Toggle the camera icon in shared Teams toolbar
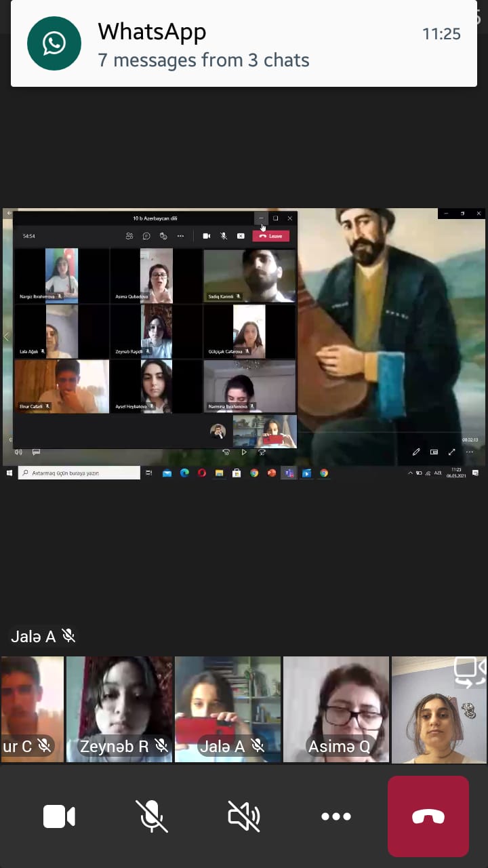 (206, 236)
